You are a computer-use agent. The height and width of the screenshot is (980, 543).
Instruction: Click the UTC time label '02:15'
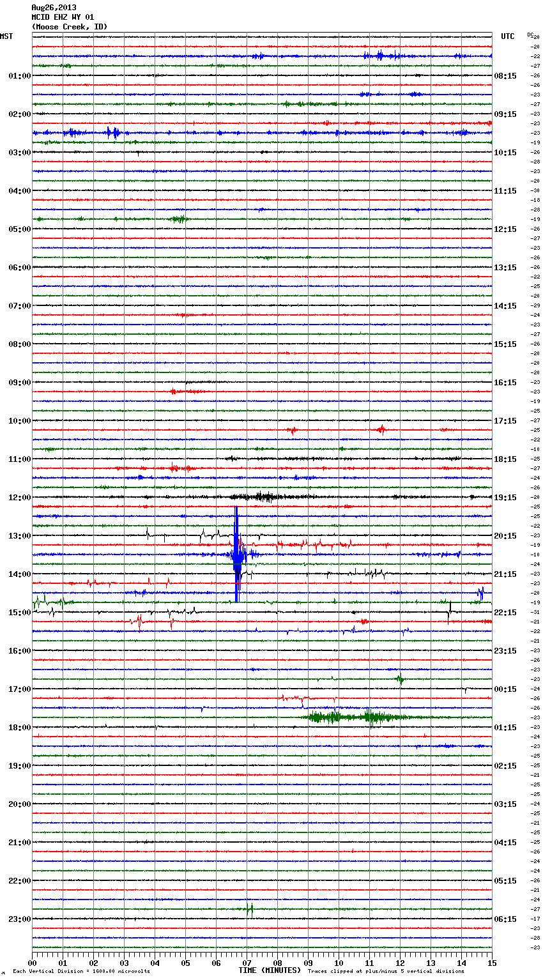[x=505, y=765]
